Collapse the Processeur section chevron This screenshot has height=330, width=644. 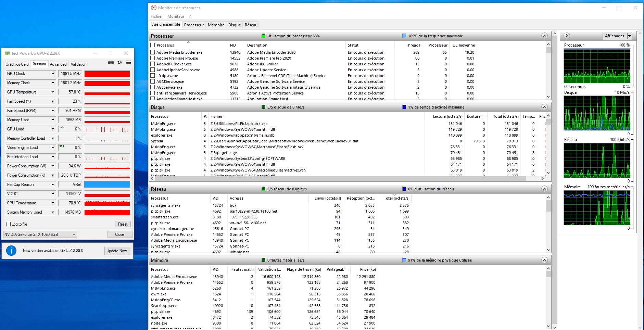click(544, 36)
